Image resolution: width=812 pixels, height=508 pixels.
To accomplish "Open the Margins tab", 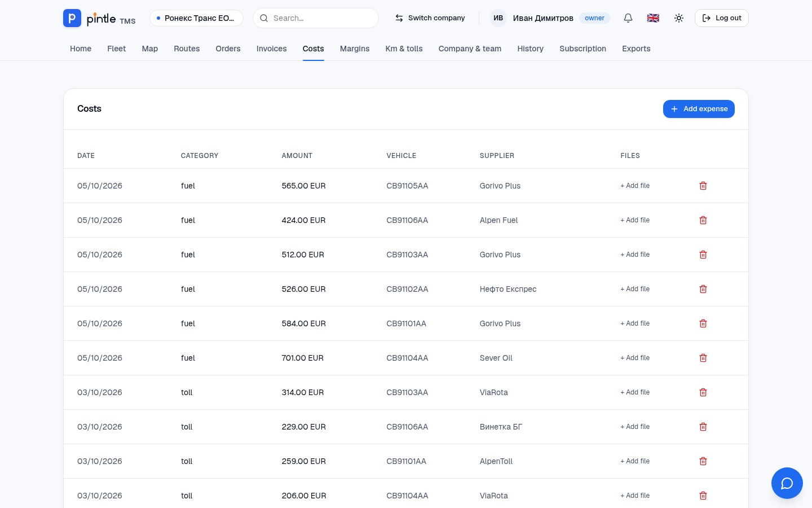I will tap(355, 49).
